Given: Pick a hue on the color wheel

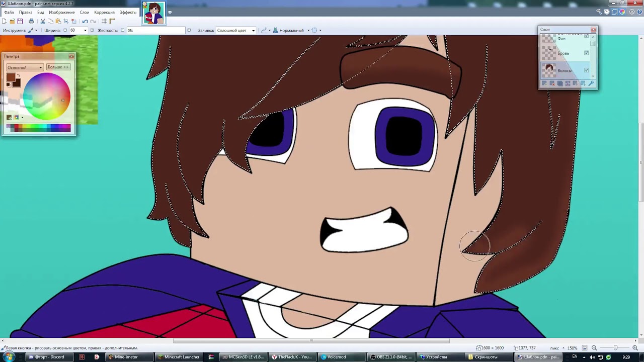Looking at the screenshot, I should pos(47,97).
